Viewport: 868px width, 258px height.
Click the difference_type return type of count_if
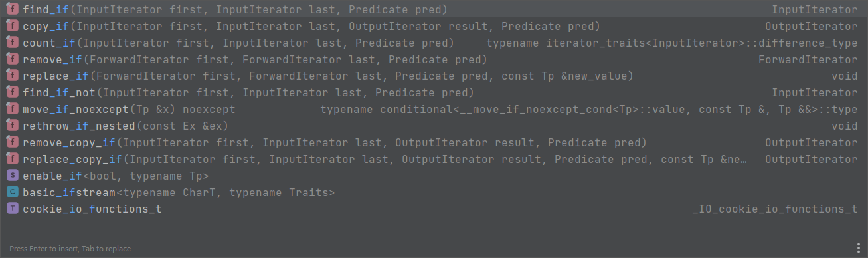[x=672, y=43]
